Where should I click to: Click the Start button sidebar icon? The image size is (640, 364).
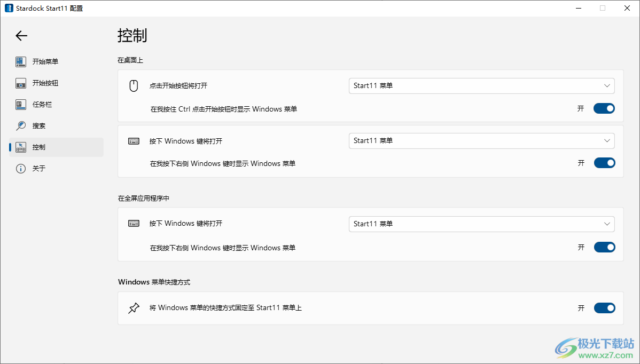21,83
